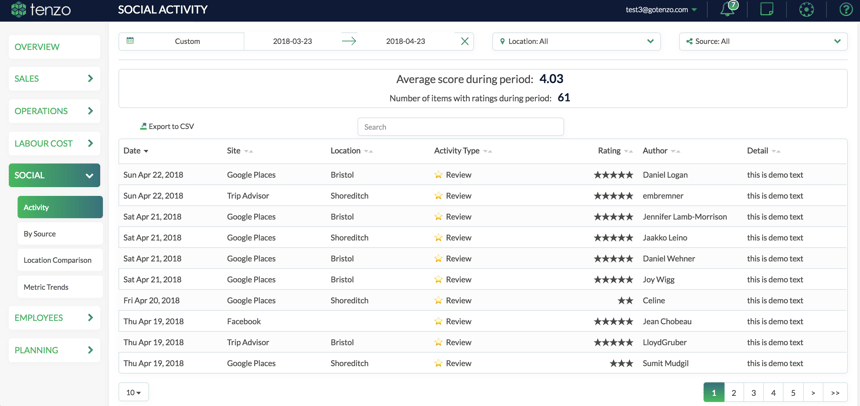Image resolution: width=860 pixels, height=406 pixels.
Task: Click the two-star rating for Celine
Action: pyautogui.click(x=625, y=301)
